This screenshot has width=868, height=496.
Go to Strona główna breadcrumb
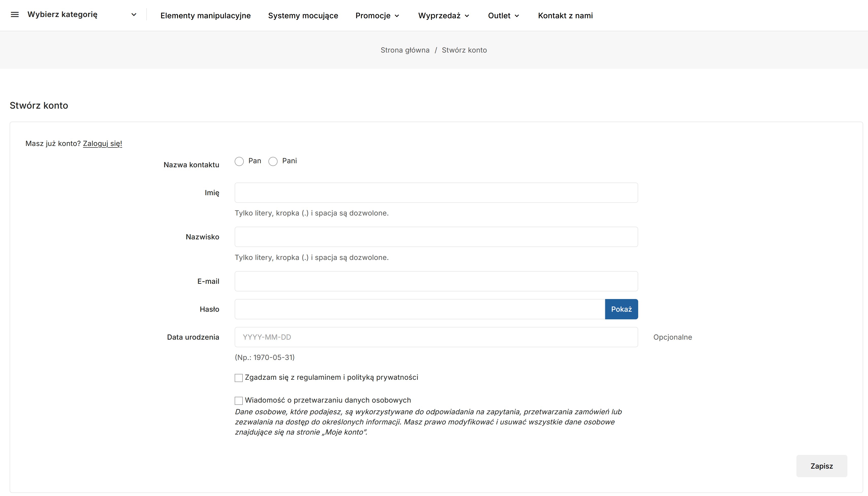coord(405,50)
